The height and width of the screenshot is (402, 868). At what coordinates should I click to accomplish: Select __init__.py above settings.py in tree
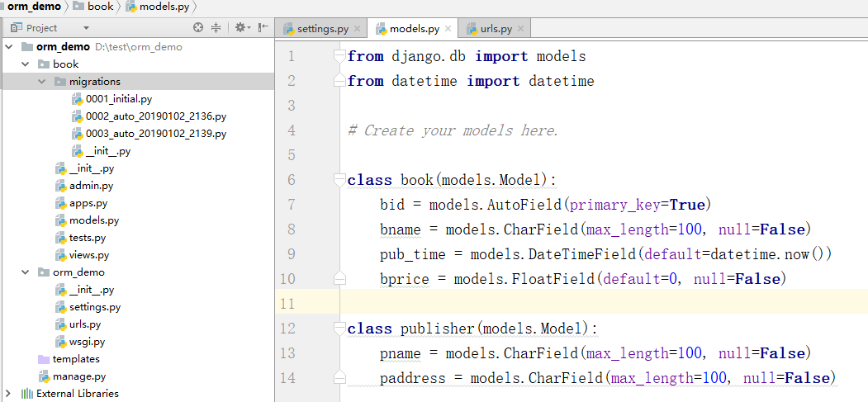92,290
